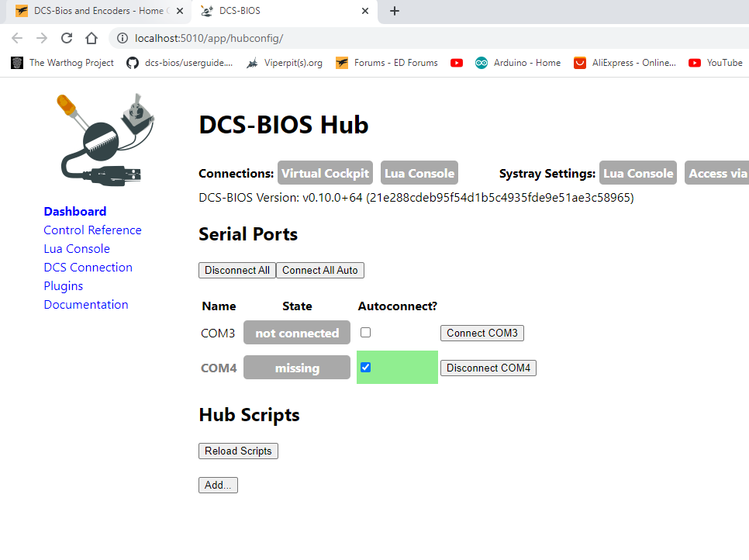The width and height of the screenshot is (749, 560).
Task: Open Arduino - Home bookmark
Action: (x=518, y=63)
